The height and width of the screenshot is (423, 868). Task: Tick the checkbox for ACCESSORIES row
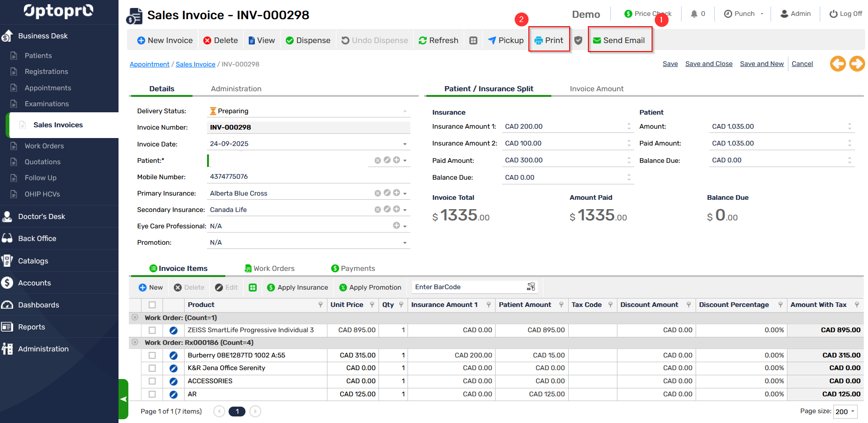[152, 381]
